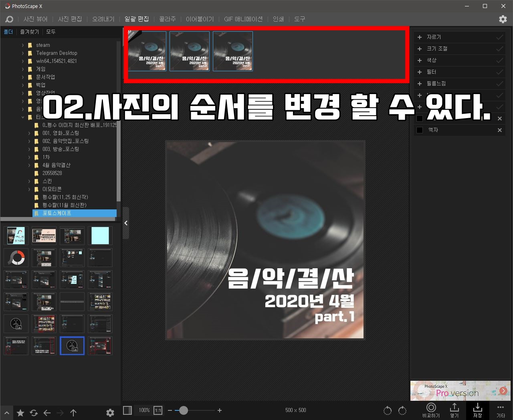Viewport: 513px width, 420px height.
Task: Switch to 콜라주 tab
Action: [x=168, y=19]
